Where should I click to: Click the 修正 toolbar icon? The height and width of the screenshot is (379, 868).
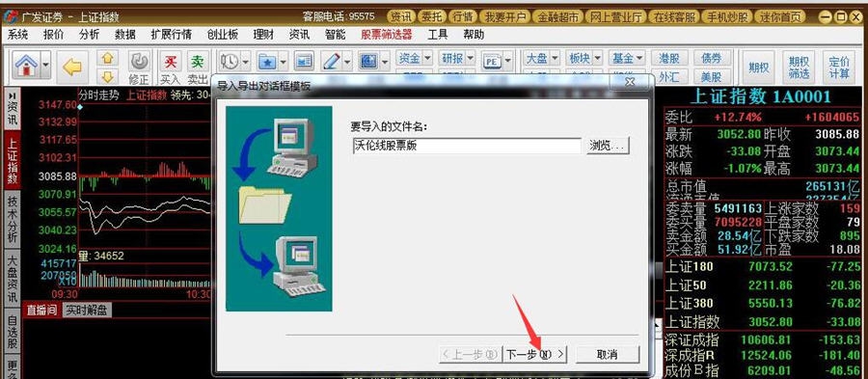click(139, 67)
